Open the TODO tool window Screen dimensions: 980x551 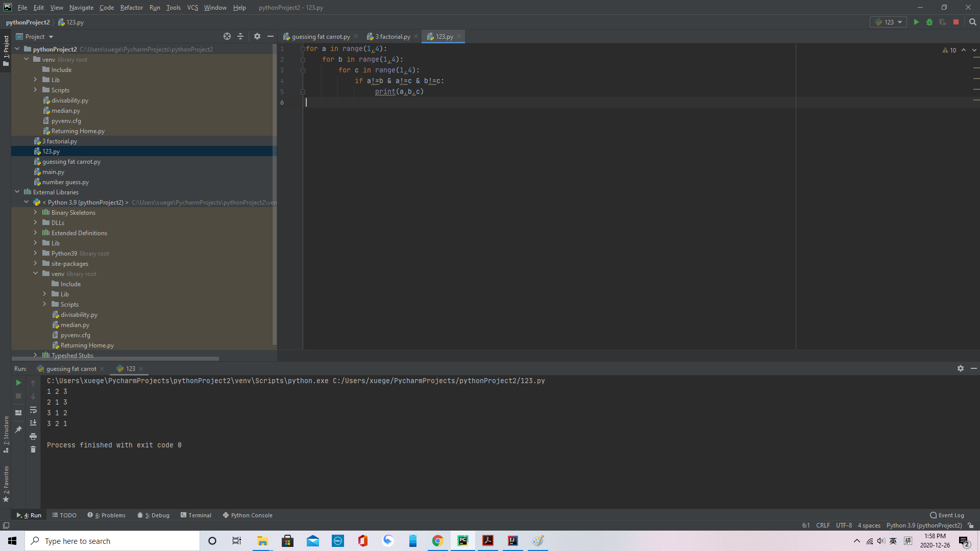click(x=64, y=515)
